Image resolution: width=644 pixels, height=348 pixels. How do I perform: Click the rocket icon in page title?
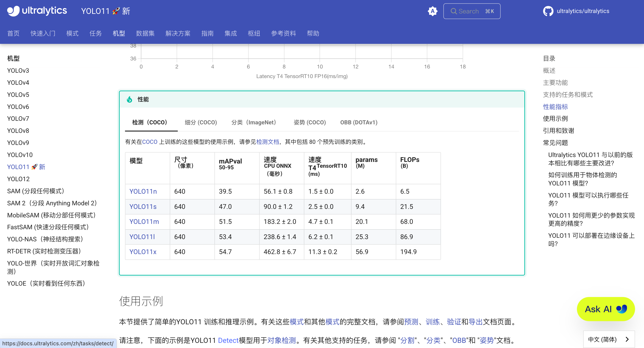click(116, 11)
